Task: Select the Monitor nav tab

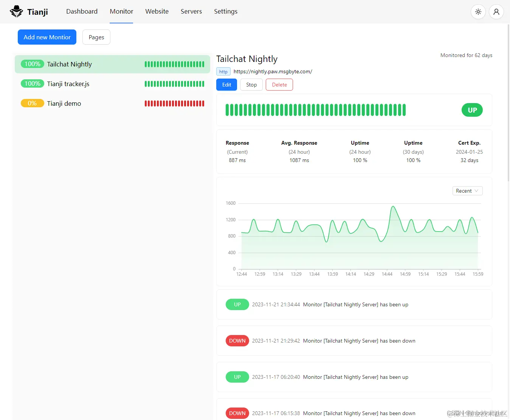Action: coord(121,11)
